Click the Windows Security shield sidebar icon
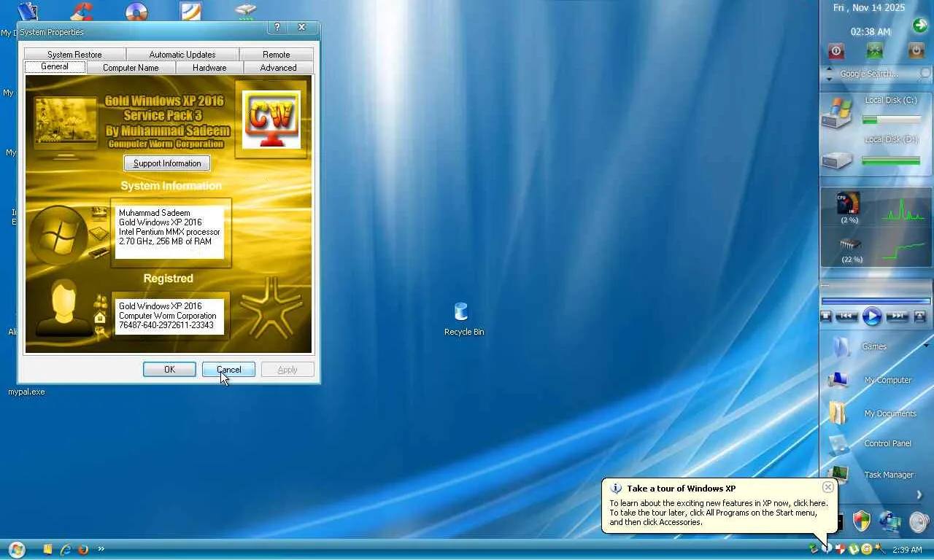This screenshot has width=934, height=560. tap(862, 521)
